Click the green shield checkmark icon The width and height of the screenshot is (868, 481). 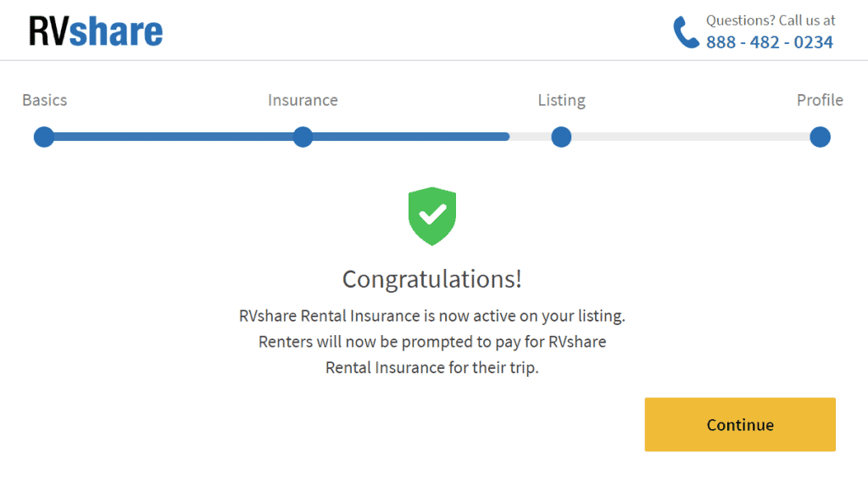432,216
